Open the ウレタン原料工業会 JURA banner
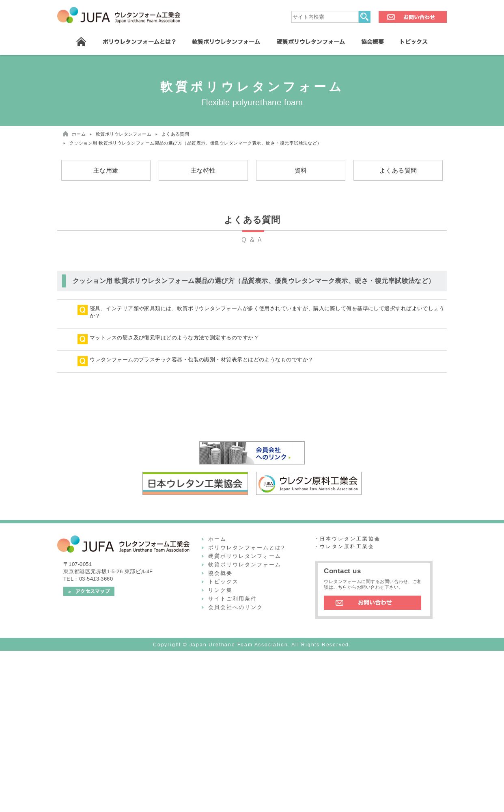The width and height of the screenshot is (504, 812). 309,483
